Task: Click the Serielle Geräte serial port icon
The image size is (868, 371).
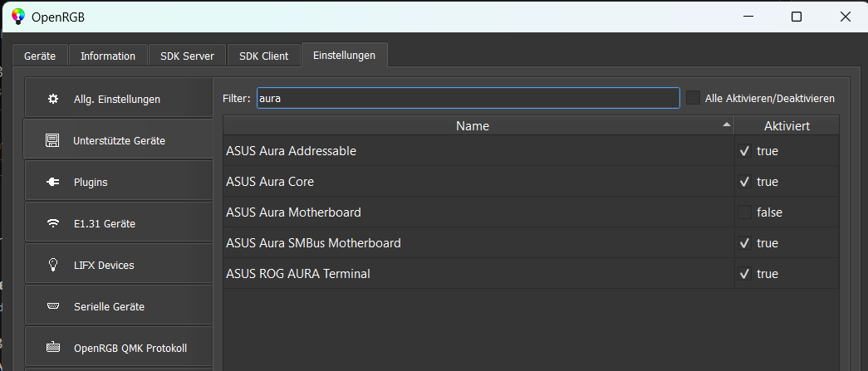Action: click(53, 306)
